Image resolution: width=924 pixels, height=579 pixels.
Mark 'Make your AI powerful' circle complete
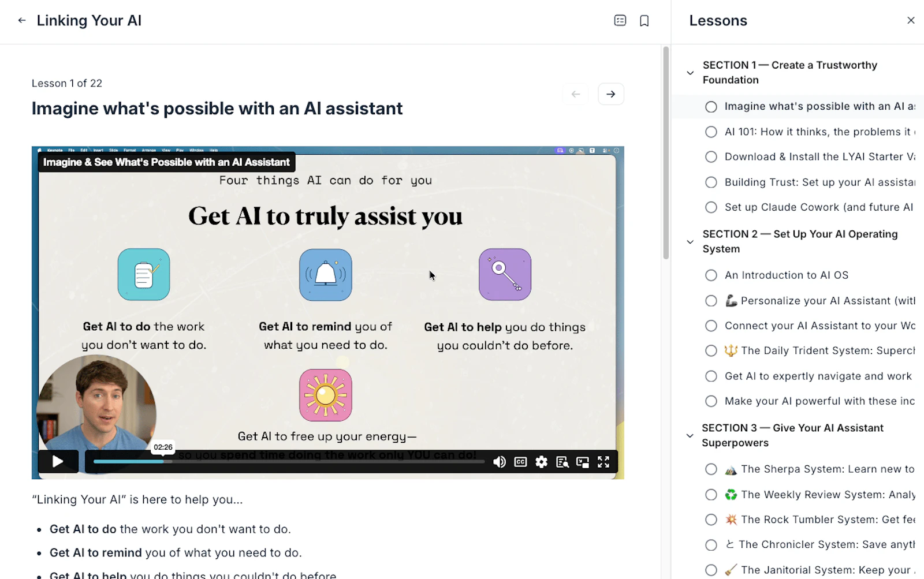click(x=711, y=401)
